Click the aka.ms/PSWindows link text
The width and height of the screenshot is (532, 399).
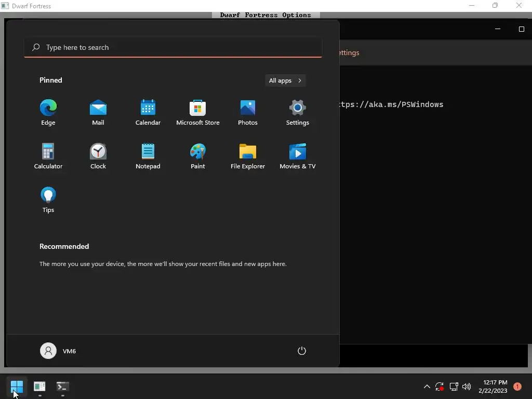(391, 104)
